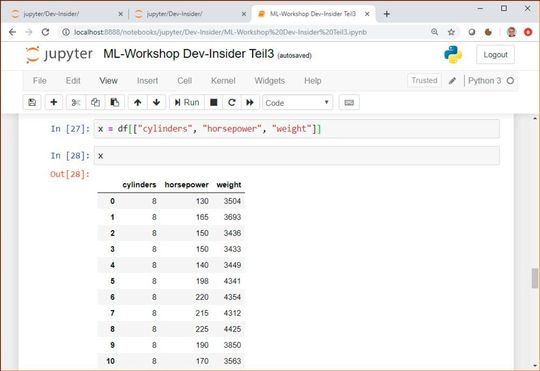Open the File menu
The width and height of the screenshot is (540, 371).
coord(40,81)
